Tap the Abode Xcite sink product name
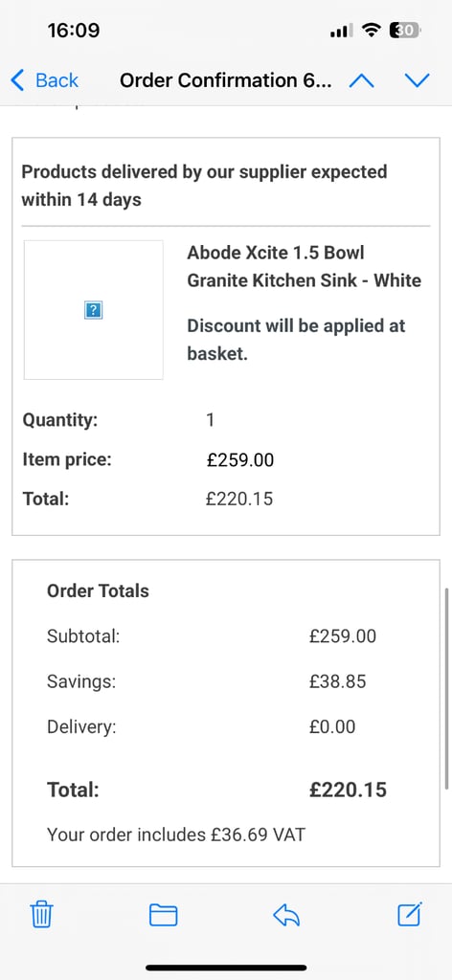The width and height of the screenshot is (452, 980). pos(304,267)
